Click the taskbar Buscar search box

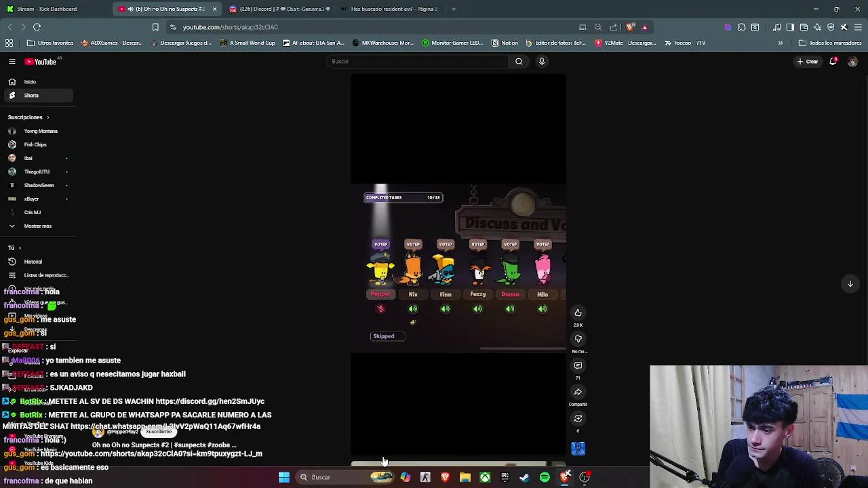pyautogui.click(x=346, y=477)
